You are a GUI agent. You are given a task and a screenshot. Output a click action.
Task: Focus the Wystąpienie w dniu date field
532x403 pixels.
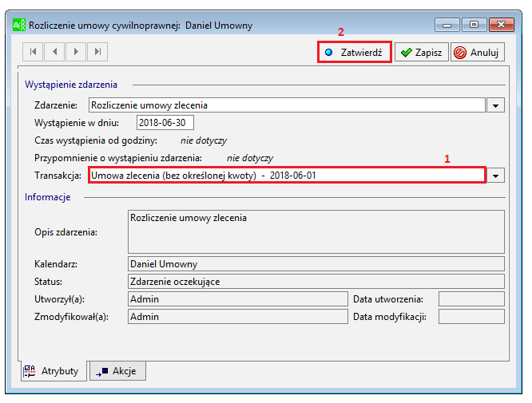[x=165, y=122]
